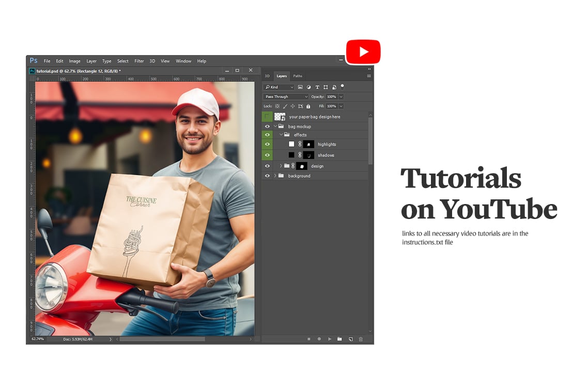Switch to the Paths tab
The height and width of the screenshot is (392, 588).
click(x=298, y=75)
